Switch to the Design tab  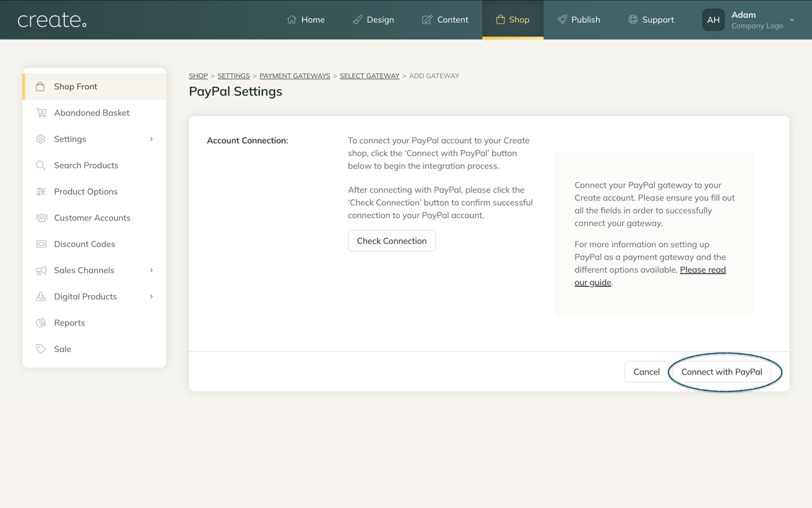[x=374, y=19]
